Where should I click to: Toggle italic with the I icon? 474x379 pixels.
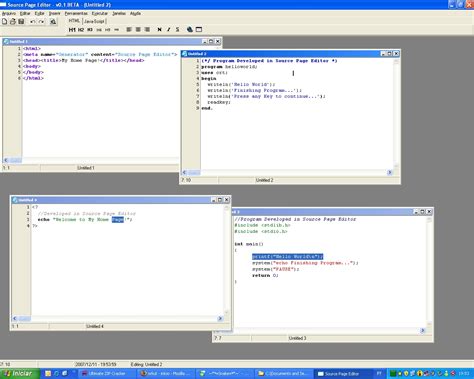[169, 30]
